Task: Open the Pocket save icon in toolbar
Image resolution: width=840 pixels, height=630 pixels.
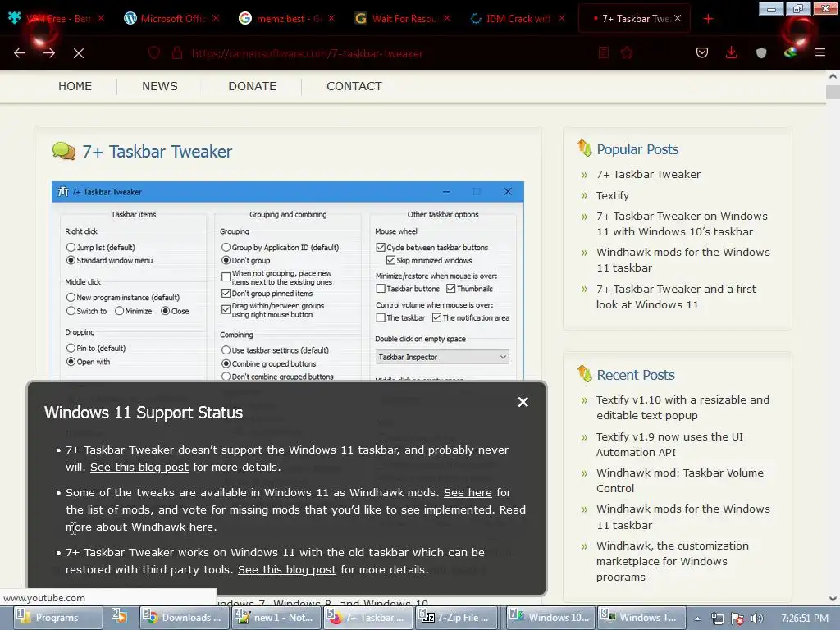Action: [x=702, y=53]
